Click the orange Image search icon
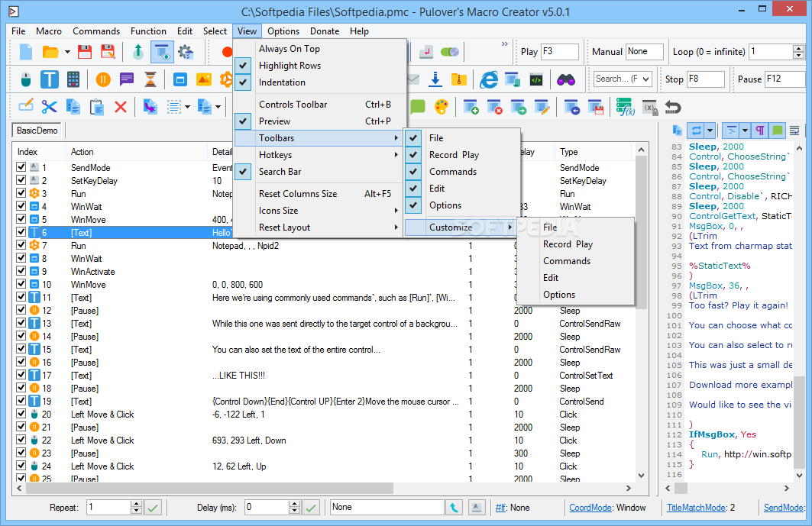The height and width of the screenshot is (526, 812). pos(203,79)
